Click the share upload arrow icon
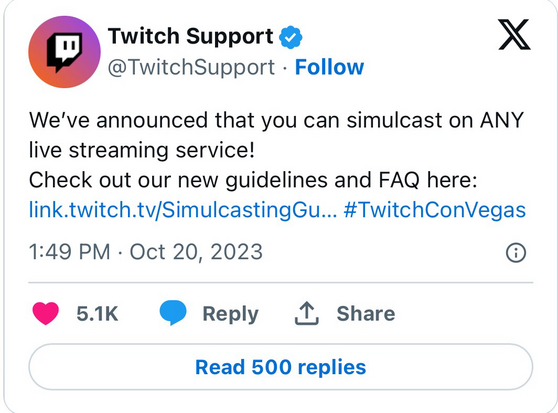 coord(307,313)
